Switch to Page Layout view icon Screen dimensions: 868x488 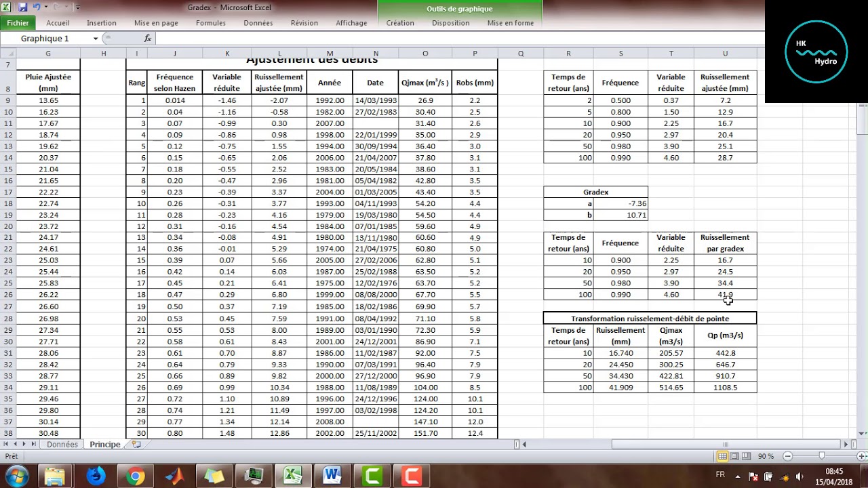tap(734, 457)
